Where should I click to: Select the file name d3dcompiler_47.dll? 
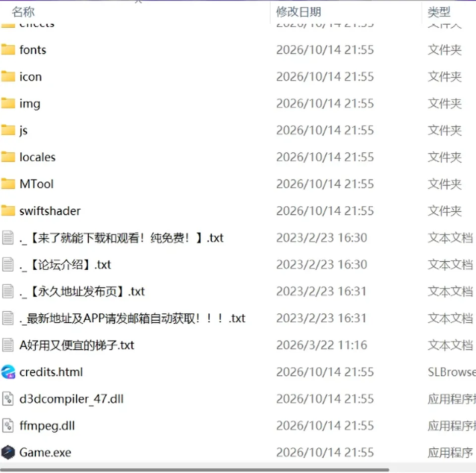point(71,399)
